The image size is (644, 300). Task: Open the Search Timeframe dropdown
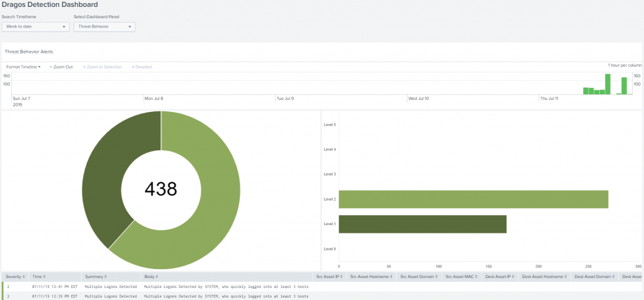point(36,26)
